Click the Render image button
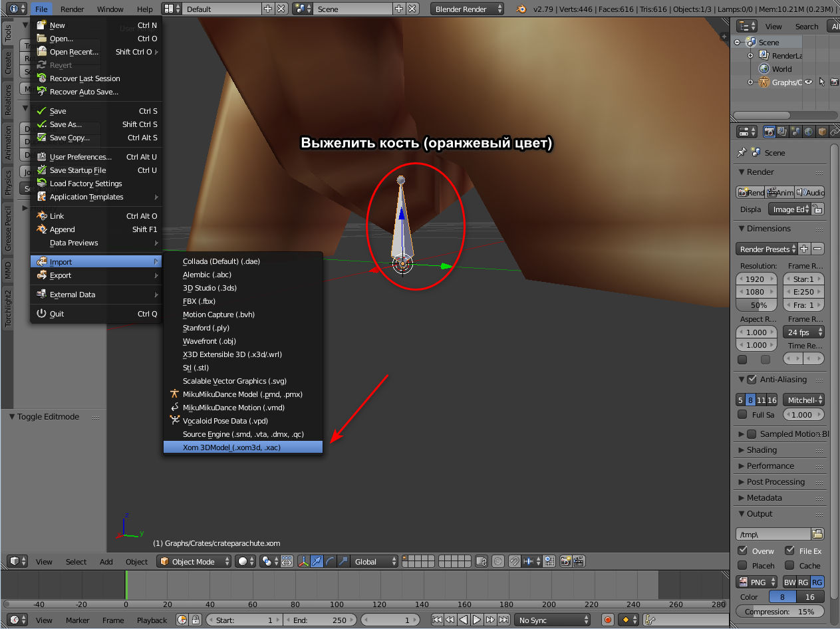 pos(750,192)
